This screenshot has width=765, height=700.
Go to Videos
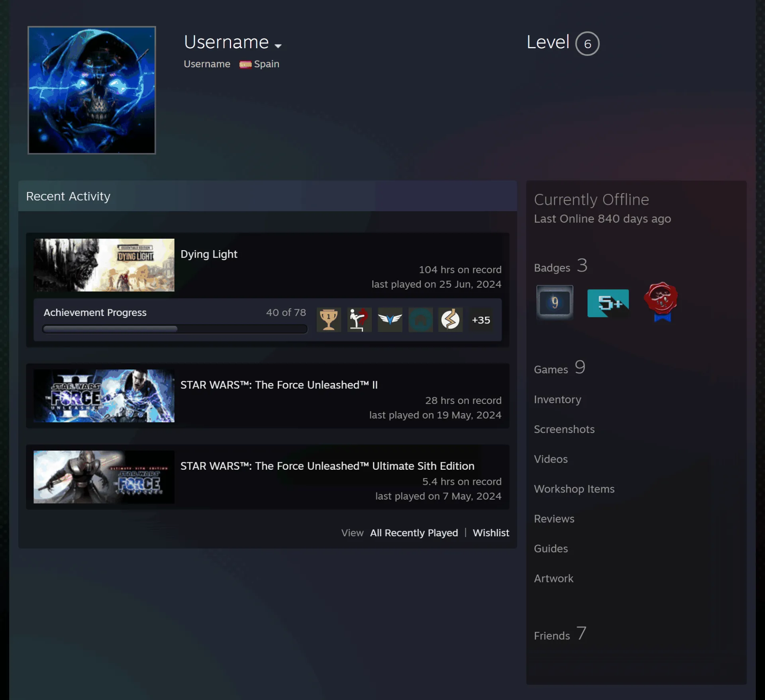551,459
